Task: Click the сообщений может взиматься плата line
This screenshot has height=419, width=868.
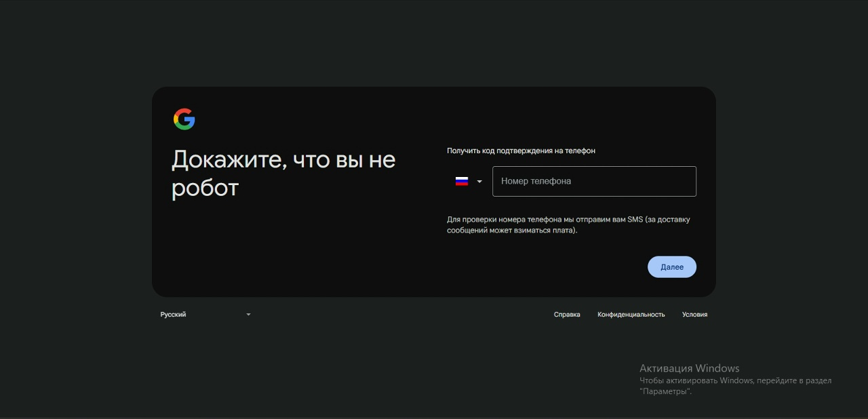Action: tap(512, 231)
